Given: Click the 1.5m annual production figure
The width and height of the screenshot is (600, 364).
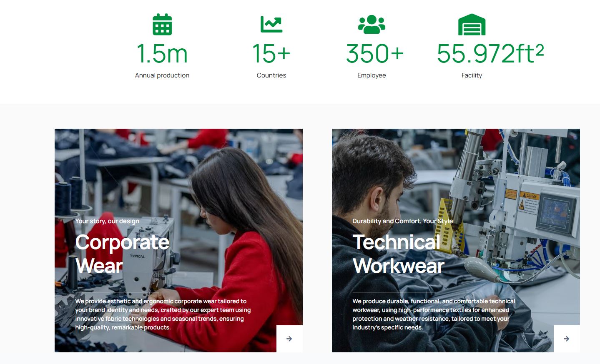Looking at the screenshot, I should (162, 54).
